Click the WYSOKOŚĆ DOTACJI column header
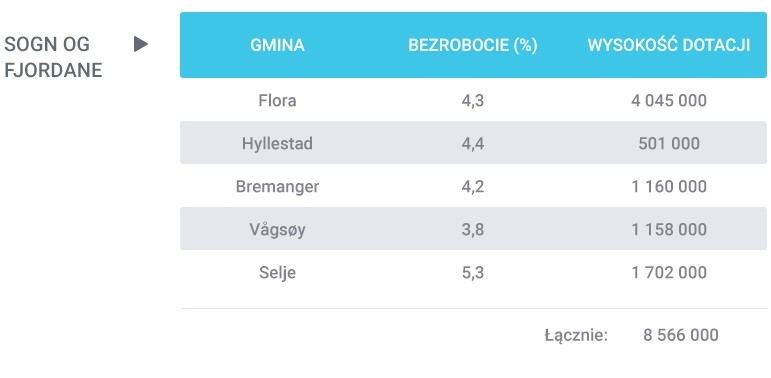 (669, 45)
